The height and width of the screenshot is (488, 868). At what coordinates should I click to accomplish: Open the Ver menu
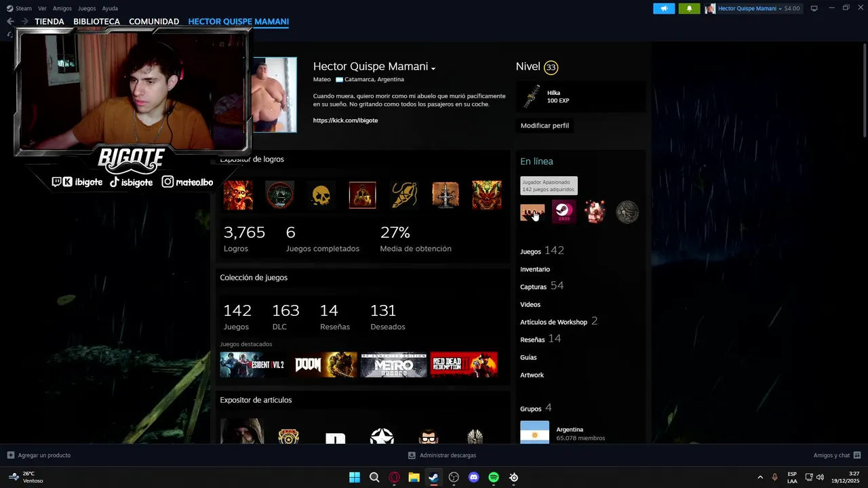pos(42,8)
